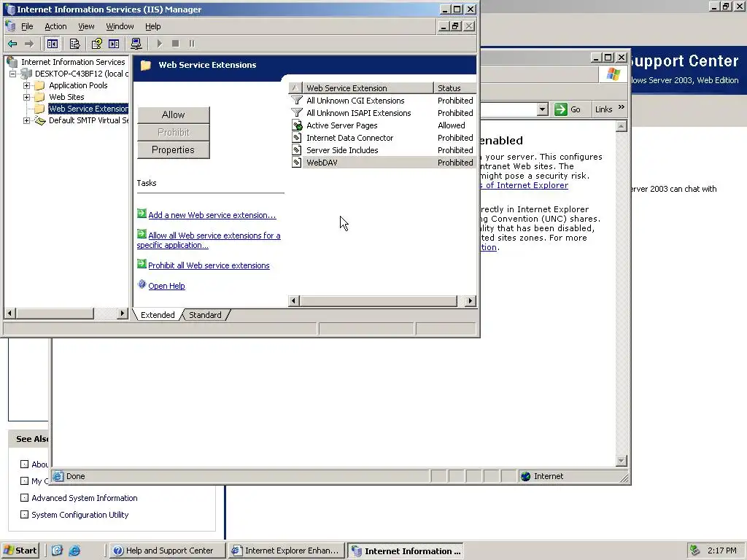The height and width of the screenshot is (560, 747).
Task: Check the 'My C' checkbox under See Also
Action: (x=24, y=481)
